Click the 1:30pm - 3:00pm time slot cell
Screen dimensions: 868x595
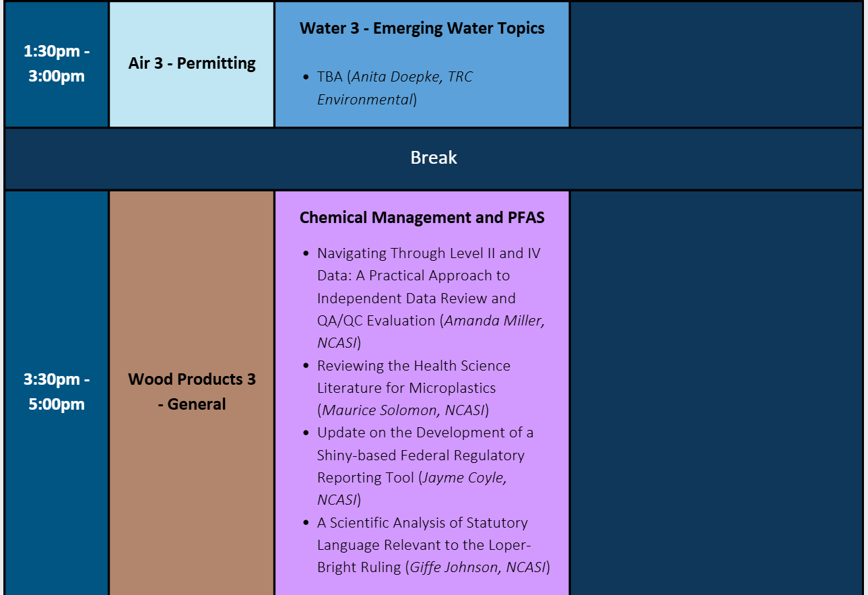tap(57, 63)
